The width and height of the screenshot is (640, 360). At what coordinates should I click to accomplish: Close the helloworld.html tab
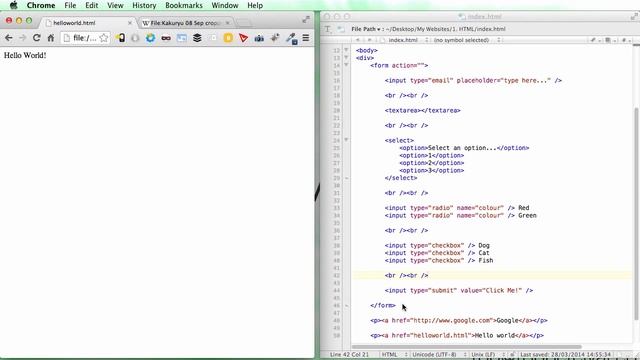tap(130, 23)
